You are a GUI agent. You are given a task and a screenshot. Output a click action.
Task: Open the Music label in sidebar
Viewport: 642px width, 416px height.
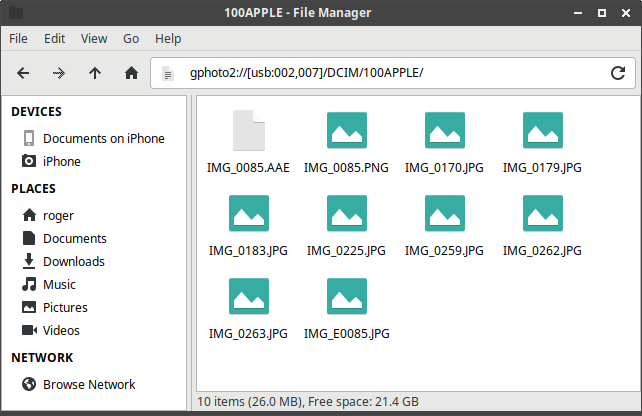59,284
